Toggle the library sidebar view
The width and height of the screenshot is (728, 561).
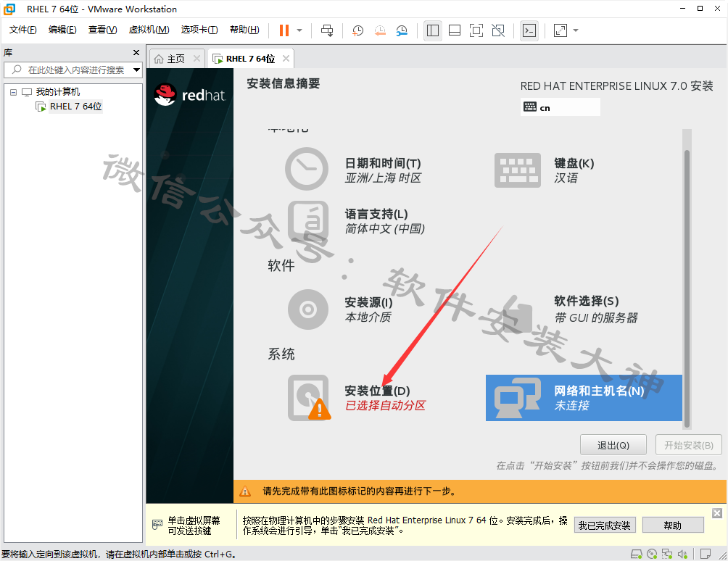point(433,30)
